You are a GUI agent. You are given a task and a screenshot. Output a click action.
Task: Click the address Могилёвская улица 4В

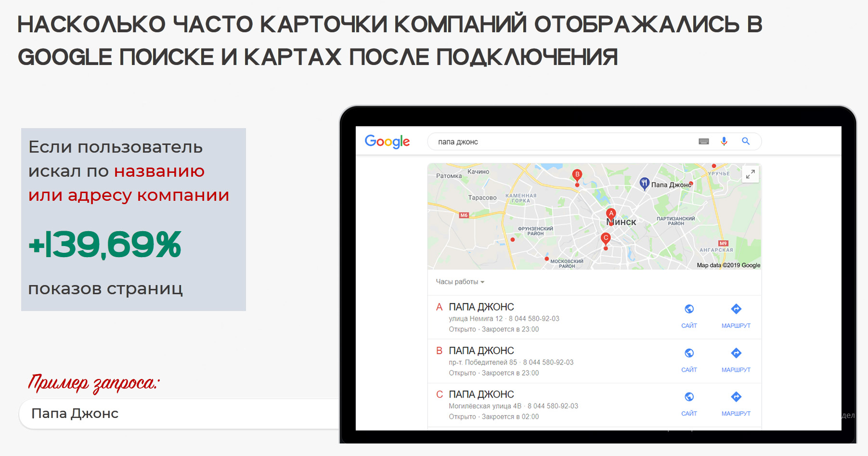(485, 406)
